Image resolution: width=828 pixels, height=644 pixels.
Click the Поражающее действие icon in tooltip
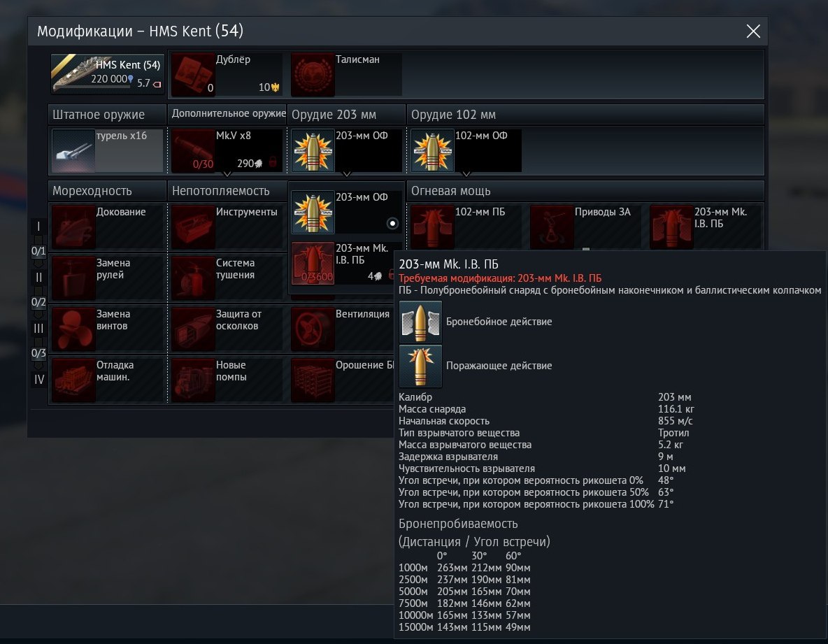click(x=420, y=366)
